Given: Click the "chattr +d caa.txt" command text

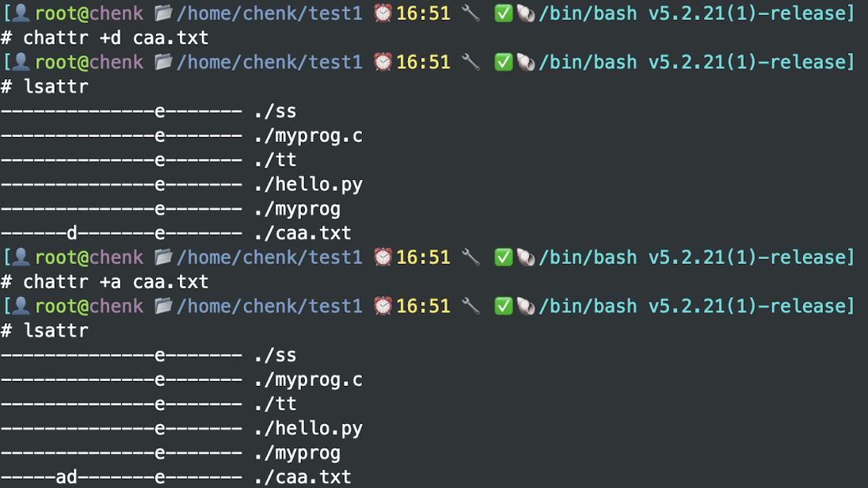Looking at the screenshot, I should tap(116, 38).
